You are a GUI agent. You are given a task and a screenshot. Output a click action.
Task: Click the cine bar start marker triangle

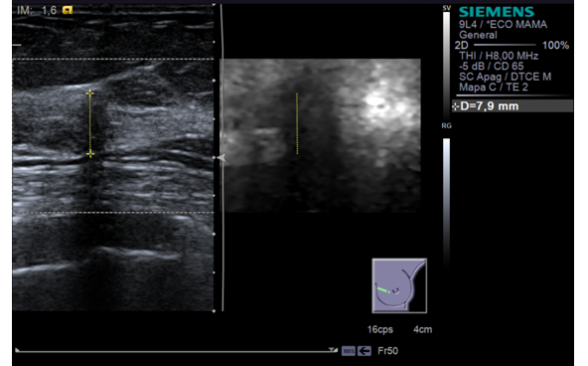[x=18, y=350]
